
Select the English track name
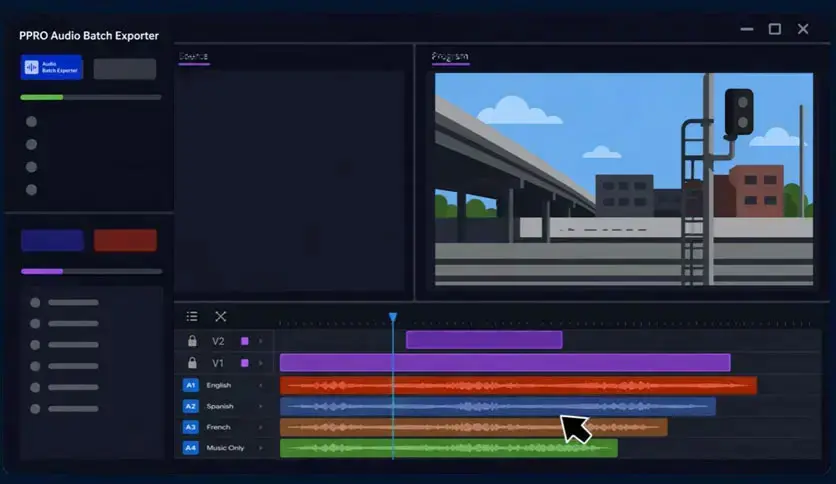(x=219, y=385)
